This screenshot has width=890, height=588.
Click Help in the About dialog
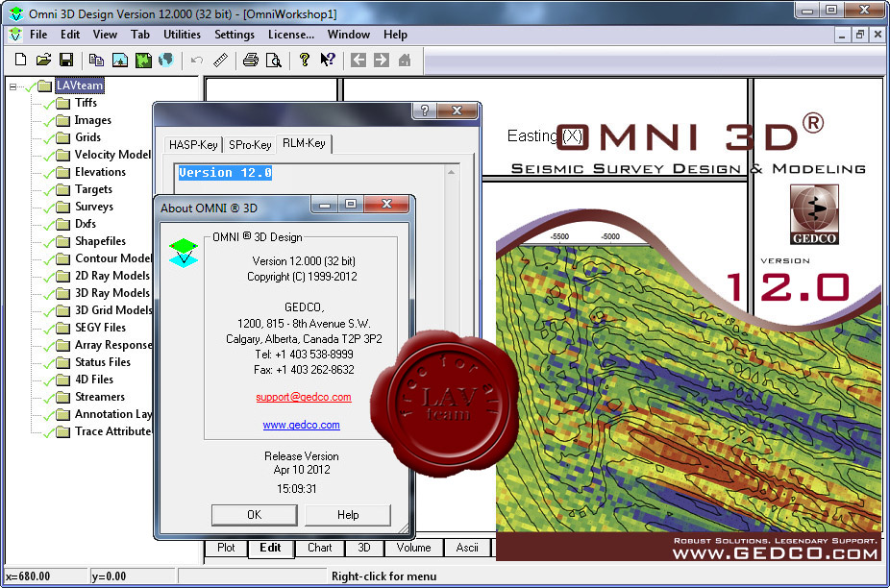click(x=348, y=515)
